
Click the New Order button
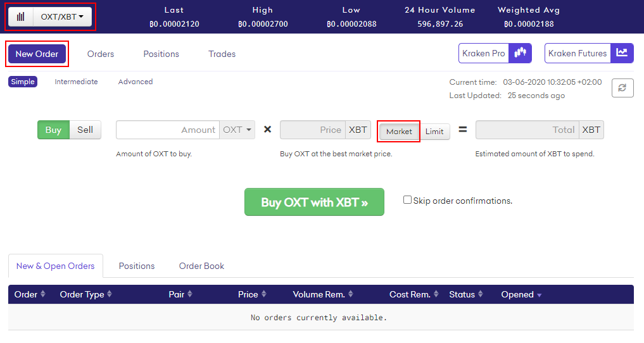37,54
